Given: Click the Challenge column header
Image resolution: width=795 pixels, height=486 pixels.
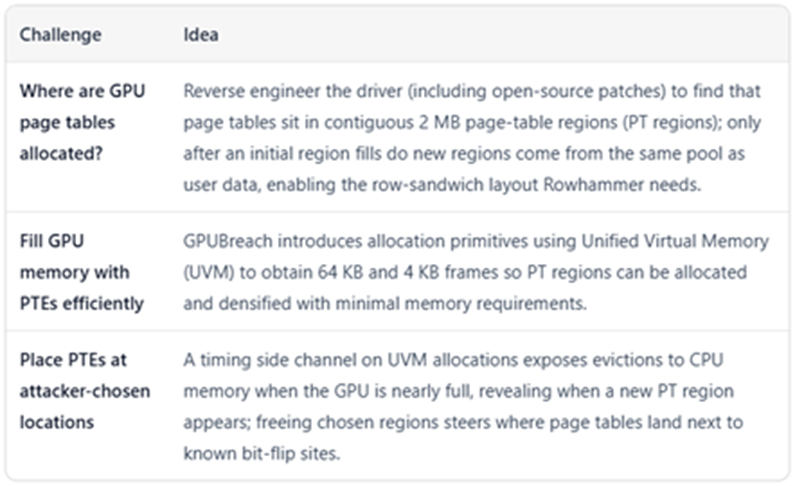Looking at the screenshot, I should point(60,35).
